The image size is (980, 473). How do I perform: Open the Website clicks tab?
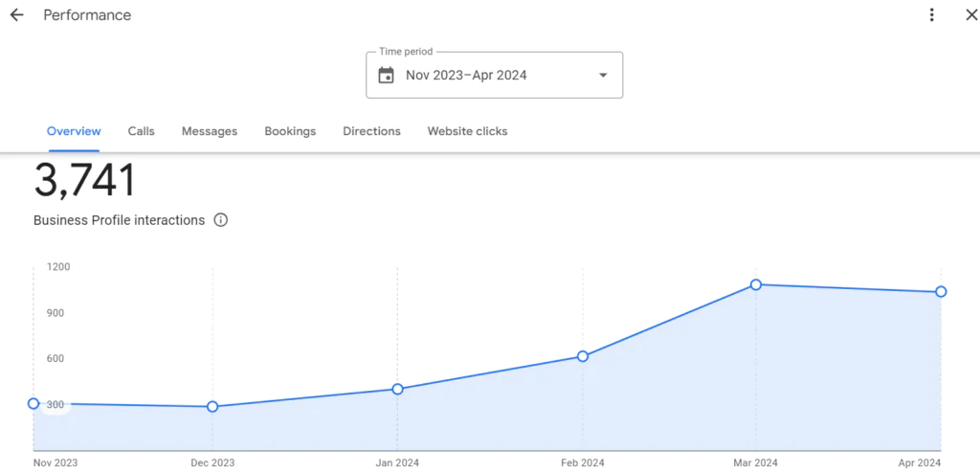point(467,131)
